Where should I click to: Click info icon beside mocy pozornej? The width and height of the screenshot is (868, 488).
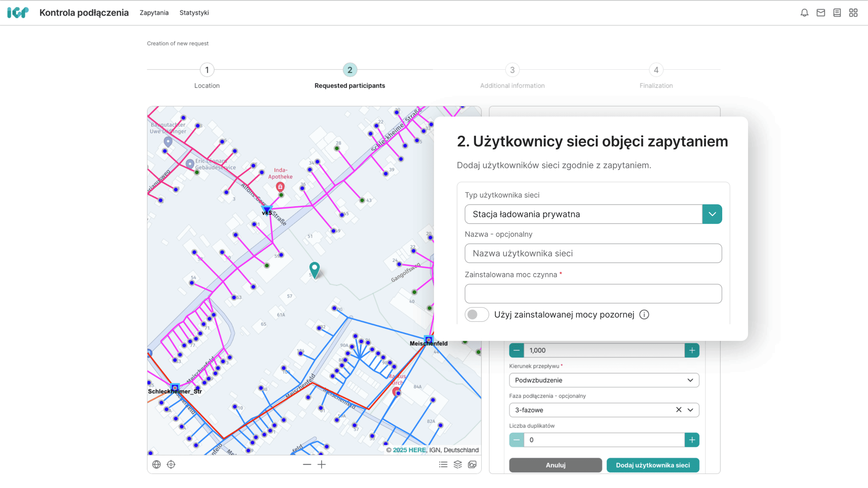point(644,314)
